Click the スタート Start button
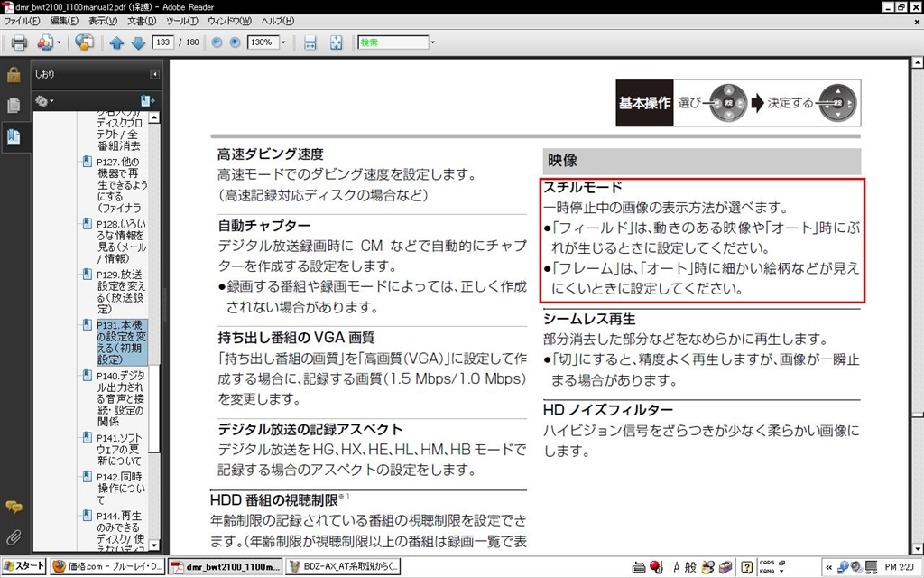Viewport: 924px width, 578px height. click(23, 566)
